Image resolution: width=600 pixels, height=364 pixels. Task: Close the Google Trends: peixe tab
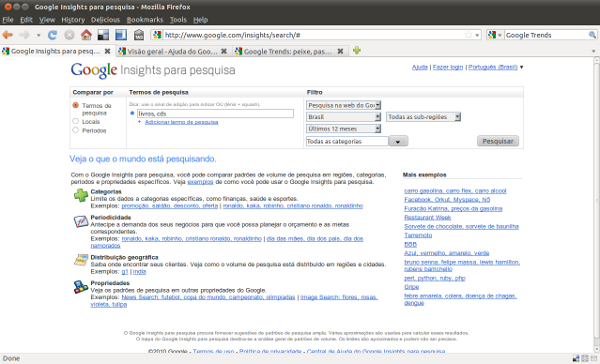point(340,51)
